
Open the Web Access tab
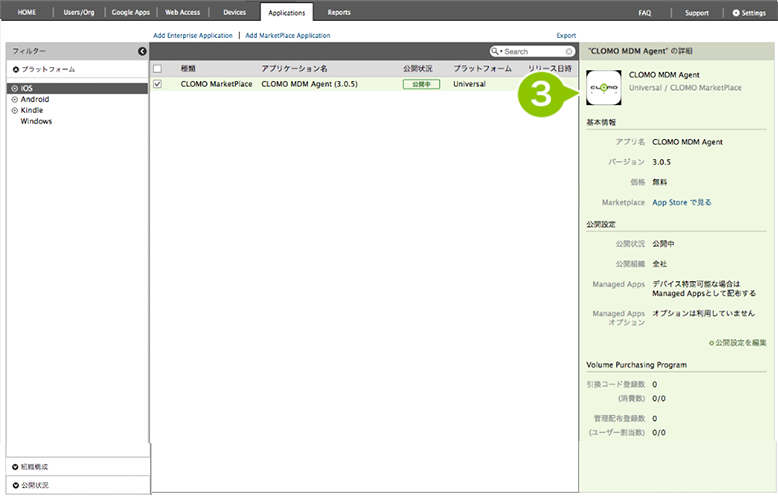[182, 12]
